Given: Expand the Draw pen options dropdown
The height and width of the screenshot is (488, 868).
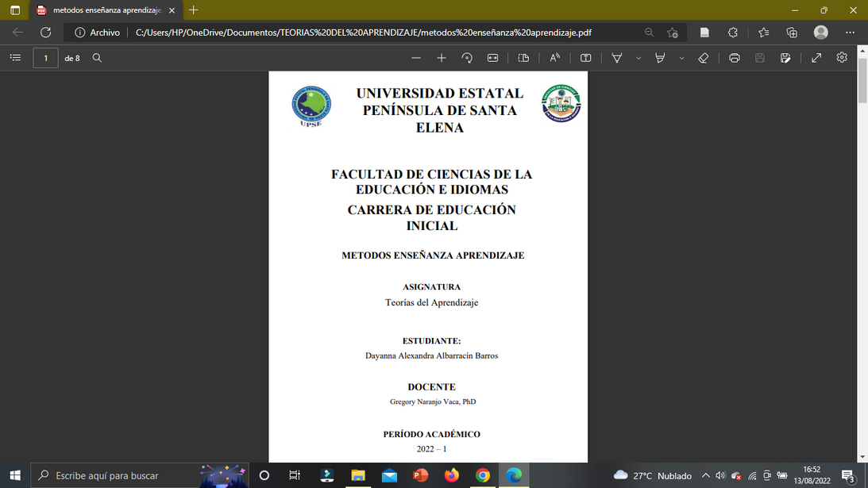Looking at the screenshot, I should 638,58.
